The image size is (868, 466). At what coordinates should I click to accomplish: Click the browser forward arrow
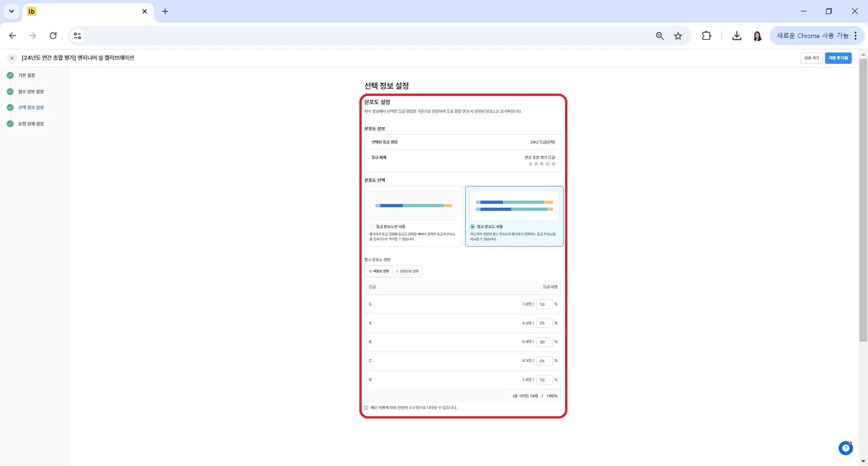pyautogui.click(x=33, y=36)
